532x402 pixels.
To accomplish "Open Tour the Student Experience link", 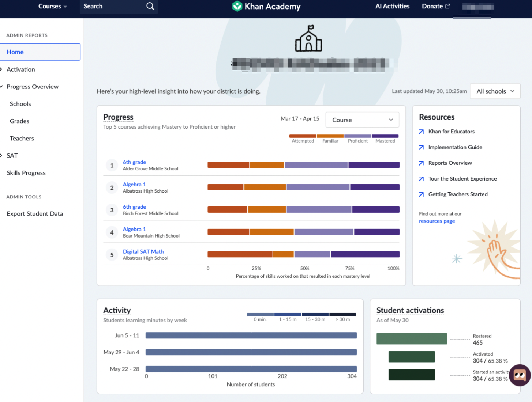I will 462,179.
